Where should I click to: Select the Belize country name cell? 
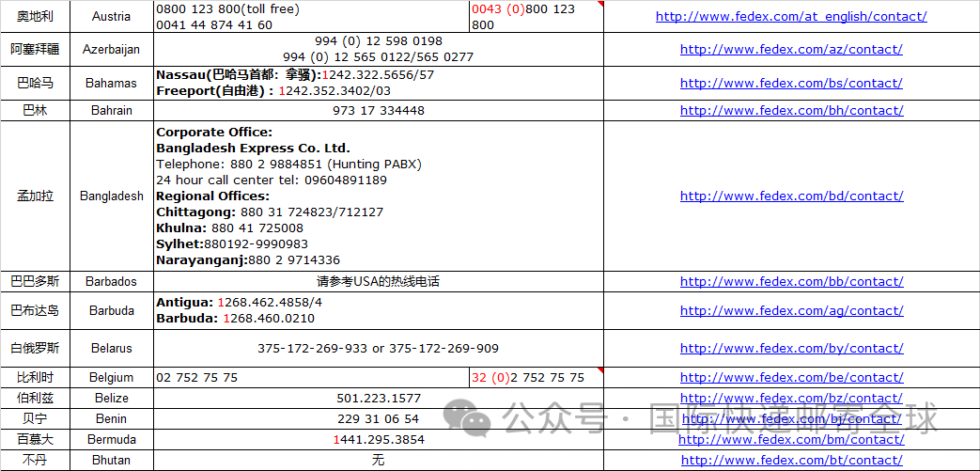[111, 399]
